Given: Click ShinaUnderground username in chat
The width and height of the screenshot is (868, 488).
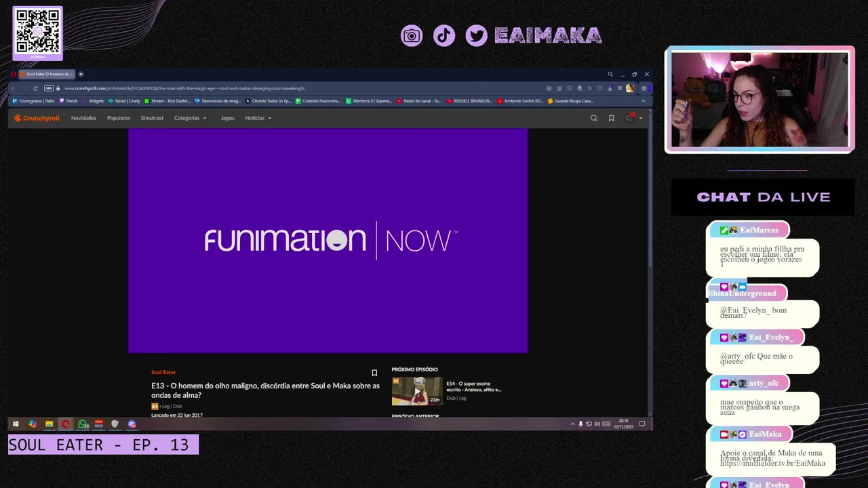Looking at the screenshot, I should point(743,293).
